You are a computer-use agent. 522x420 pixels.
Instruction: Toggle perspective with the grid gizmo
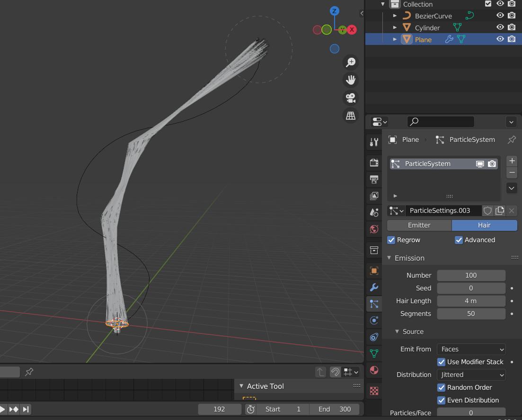350,115
